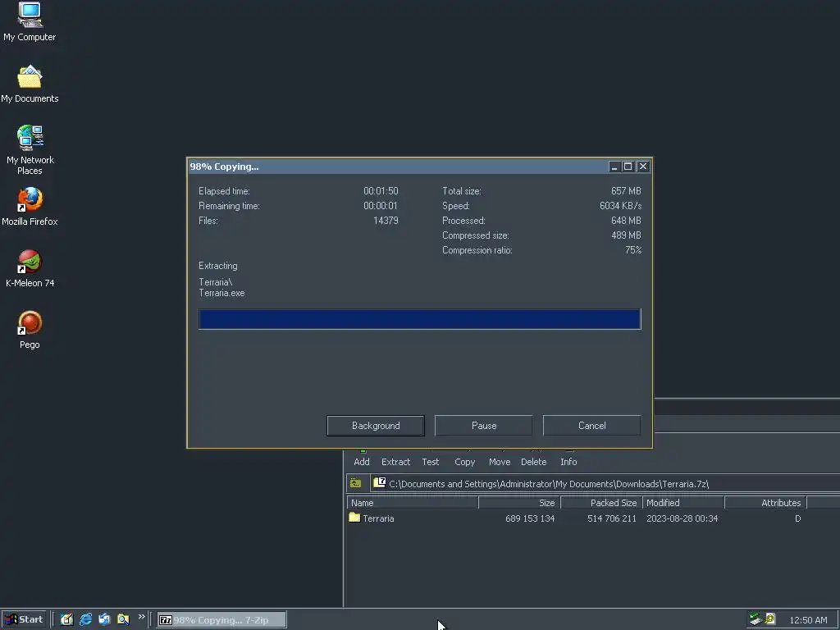Click the Total size value 657 MB
The image size is (840, 630).
[x=626, y=190]
